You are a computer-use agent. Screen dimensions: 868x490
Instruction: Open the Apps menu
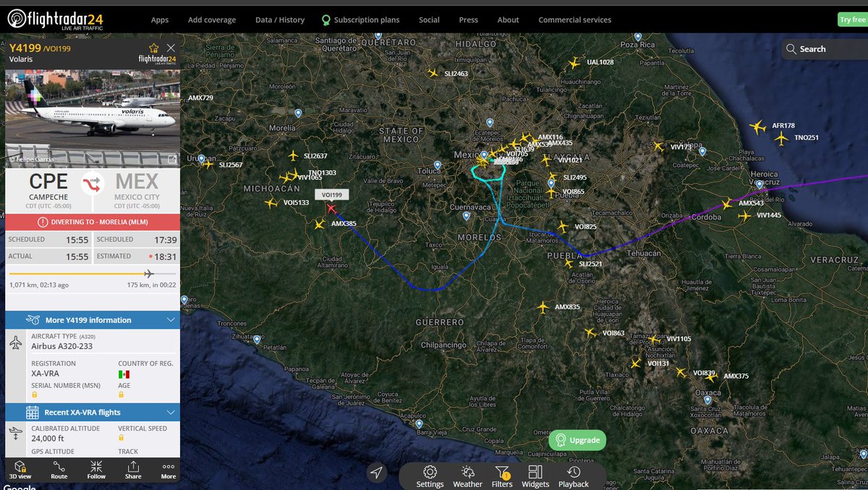coord(160,20)
